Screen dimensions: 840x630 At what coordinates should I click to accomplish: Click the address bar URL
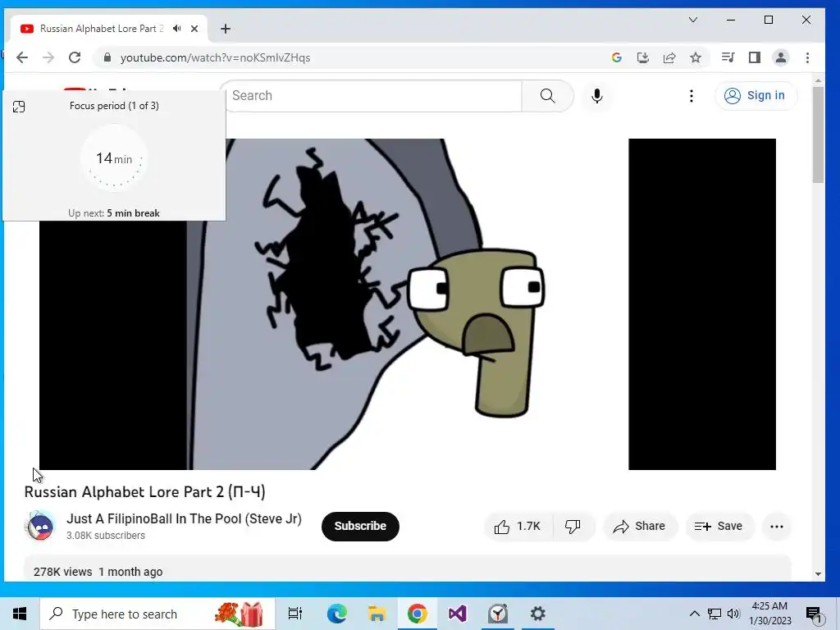[x=215, y=58]
